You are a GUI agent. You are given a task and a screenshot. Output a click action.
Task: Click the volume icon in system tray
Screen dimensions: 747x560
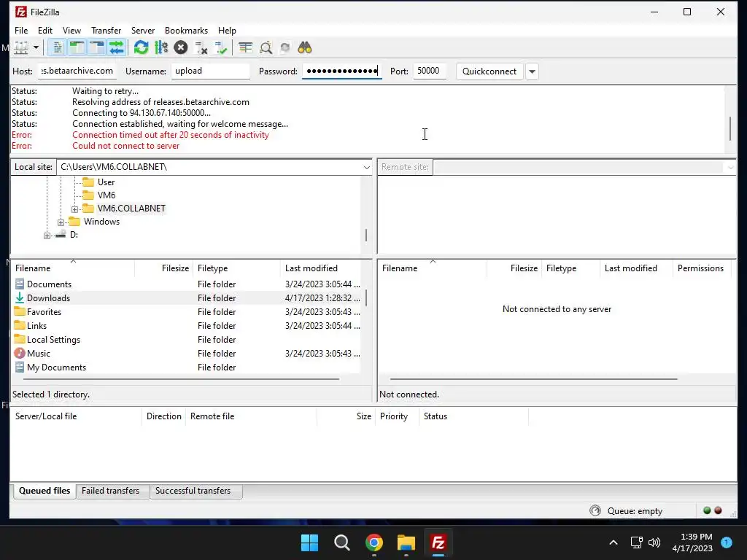654,542
